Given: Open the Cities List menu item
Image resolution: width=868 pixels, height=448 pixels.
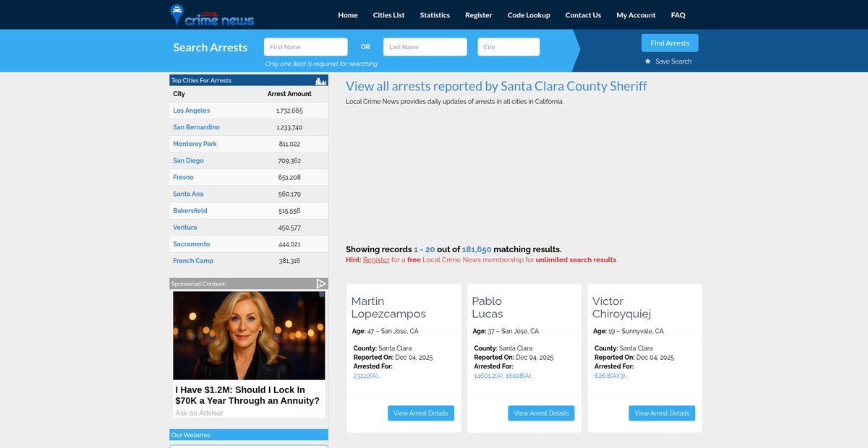Looking at the screenshot, I should pyautogui.click(x=389, y=15).
